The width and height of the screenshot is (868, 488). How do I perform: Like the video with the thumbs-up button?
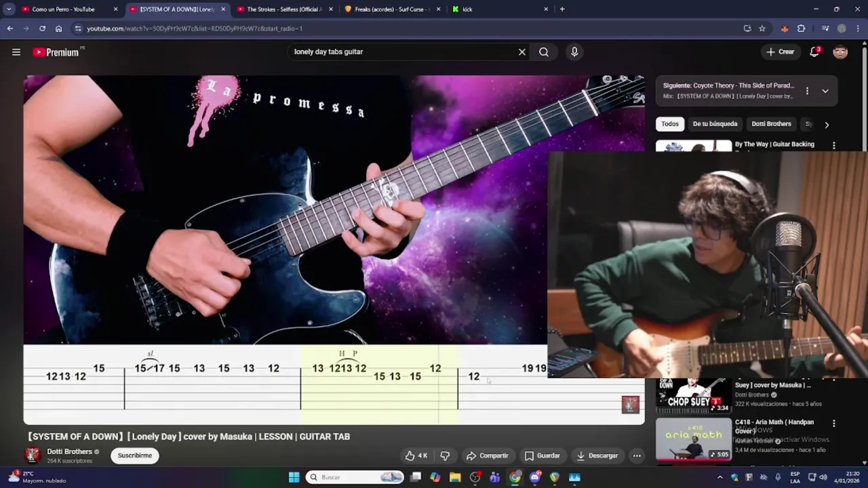click(x=416, y=455)
